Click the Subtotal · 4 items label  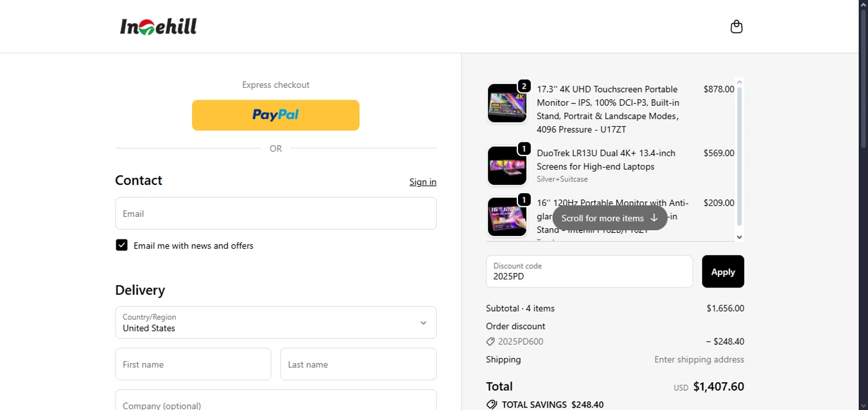520,308
